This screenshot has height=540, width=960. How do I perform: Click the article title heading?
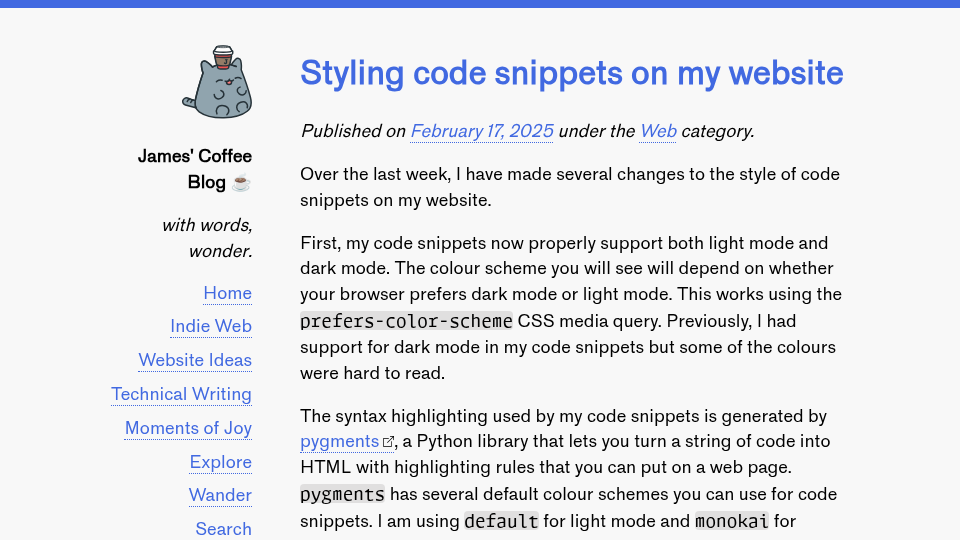[x=571, y=73]
